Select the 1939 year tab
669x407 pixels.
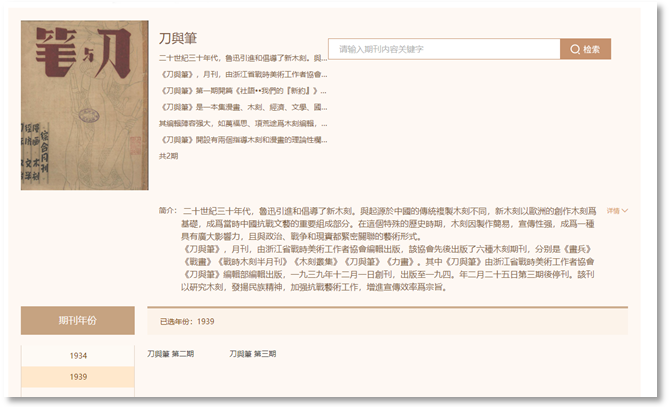(x=78, y=377)
